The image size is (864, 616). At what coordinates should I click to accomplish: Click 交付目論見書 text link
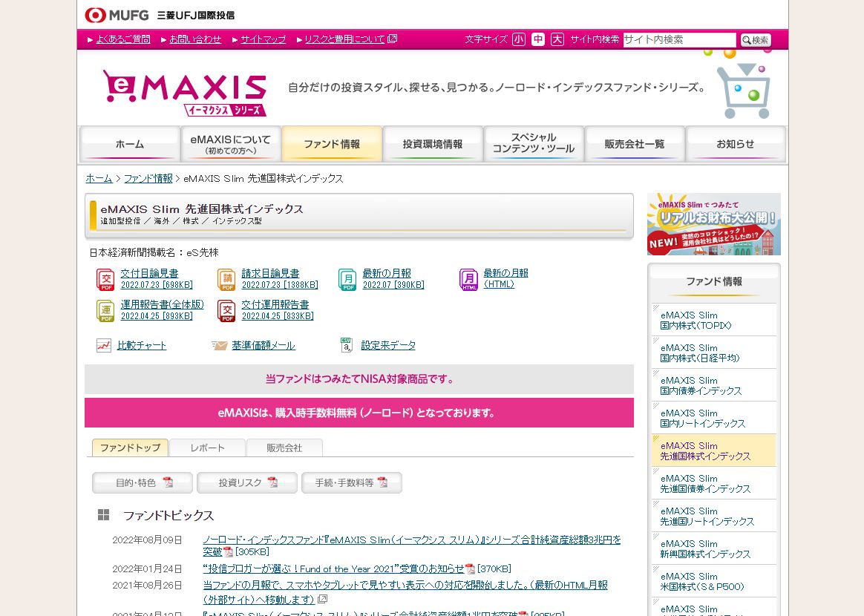149,273
